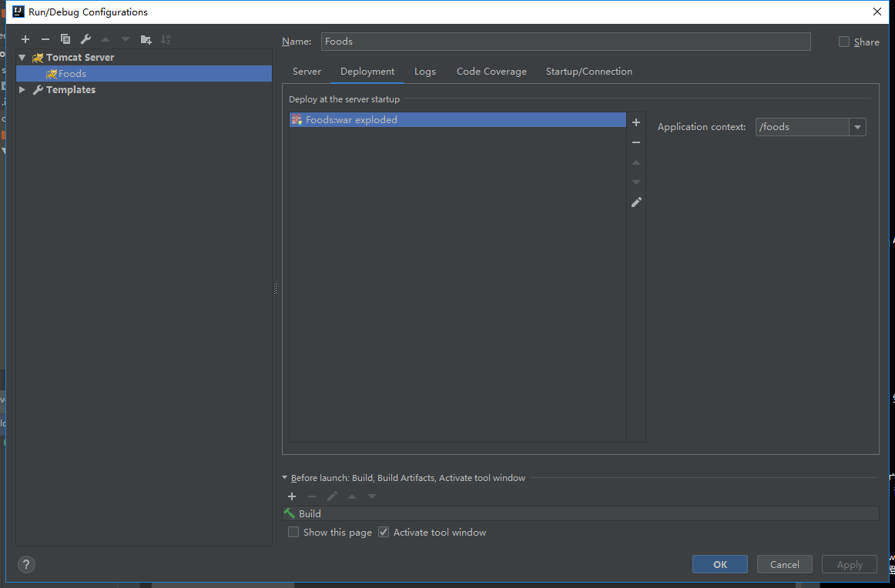The image size is (895, 588).
Task: Confirm with the OK button
Action: tap(719, 564)
